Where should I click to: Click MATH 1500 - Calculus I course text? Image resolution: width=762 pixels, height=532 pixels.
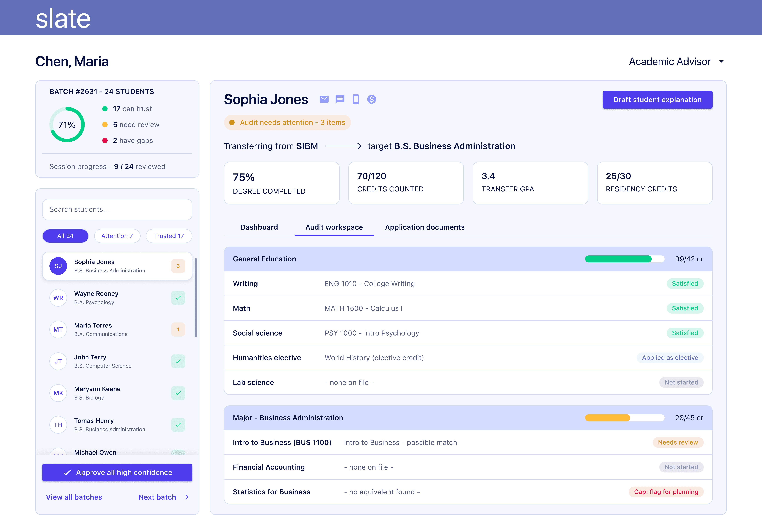364,308
